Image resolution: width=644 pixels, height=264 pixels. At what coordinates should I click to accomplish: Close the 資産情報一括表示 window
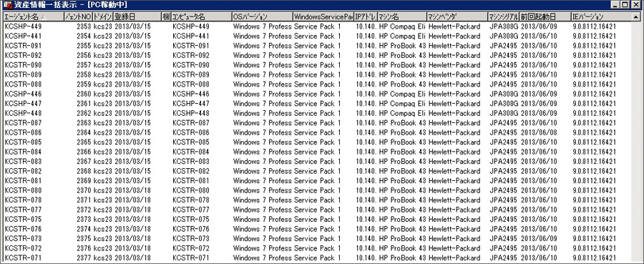[x=637, y=5]
